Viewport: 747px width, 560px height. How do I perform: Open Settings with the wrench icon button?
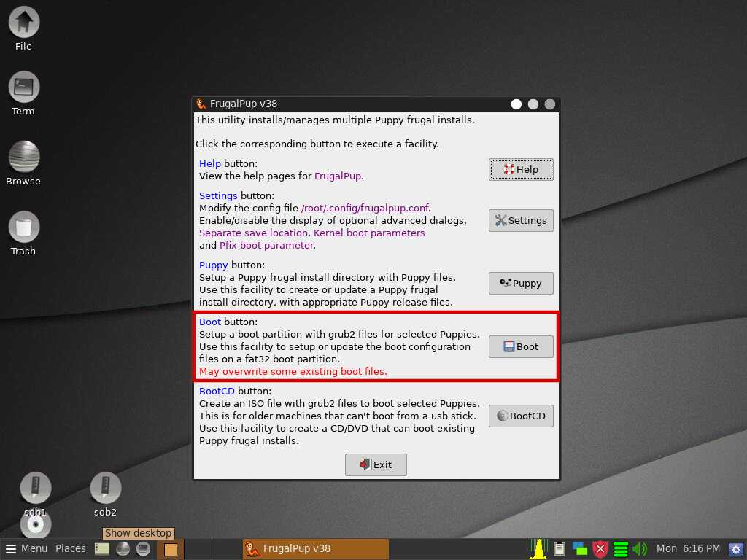pyautogui.click(x=521, y=220)
